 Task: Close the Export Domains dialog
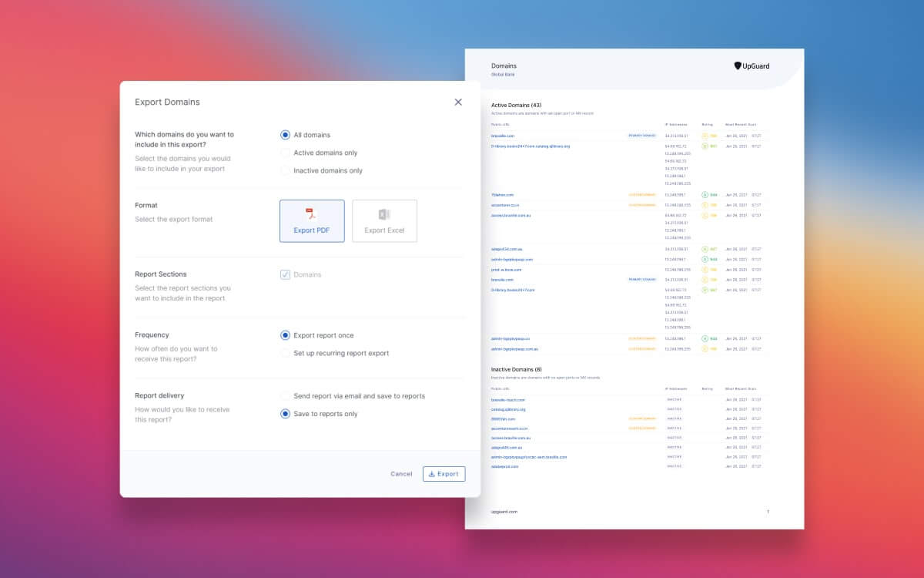(458, 102)
